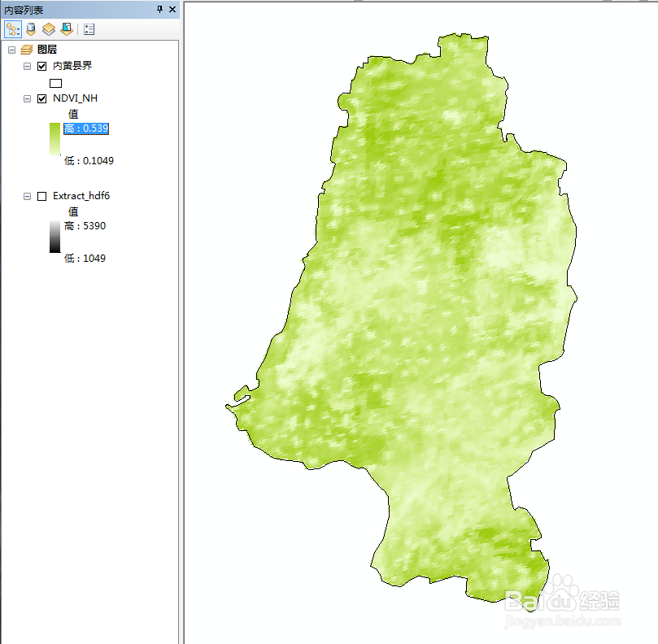Choose List By Visibility icon
This screenshot has width=658, height=644.
pos(49,29)
